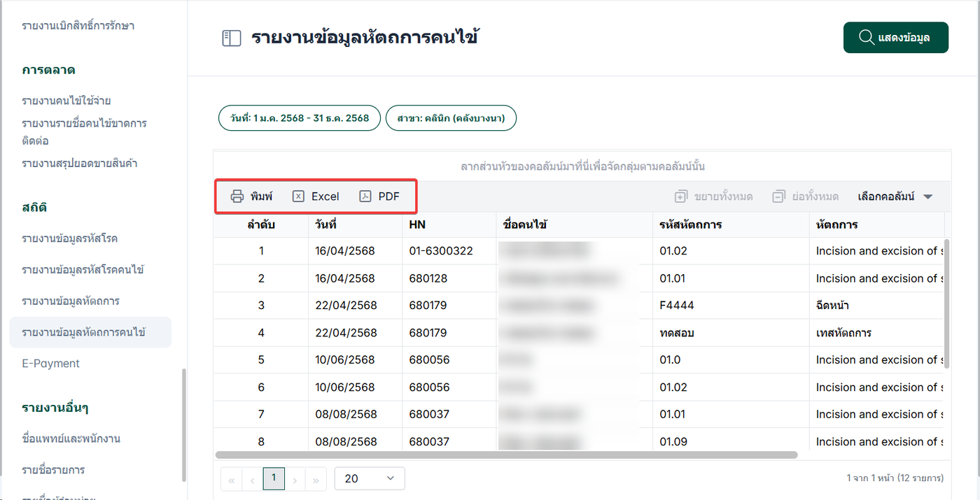Export the table using the Excel icon

click(x=298, y=197)
